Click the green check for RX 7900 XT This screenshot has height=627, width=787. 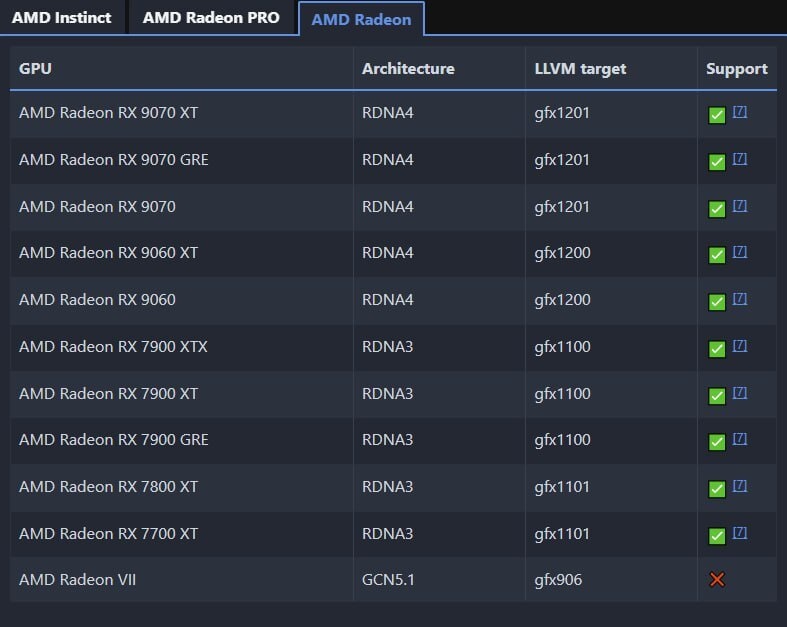click(x=717, y=396)
